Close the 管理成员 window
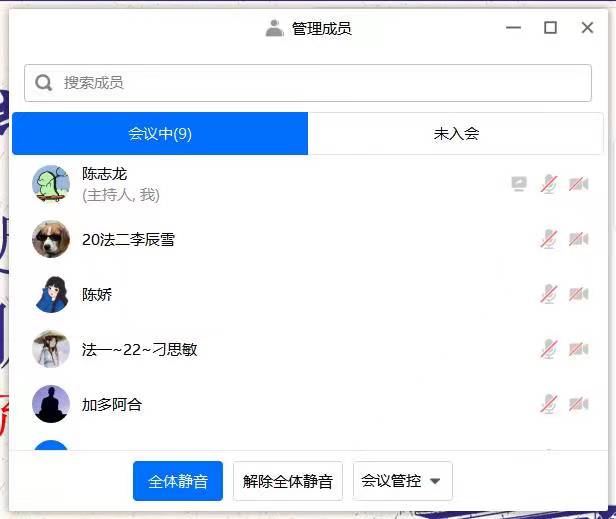Viewport: 616px width, 519px height. (587, 28)
